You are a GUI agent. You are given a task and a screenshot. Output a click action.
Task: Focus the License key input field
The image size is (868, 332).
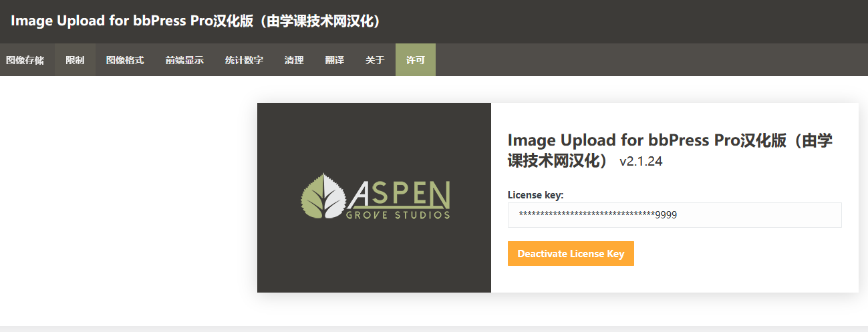click(735, 215)
